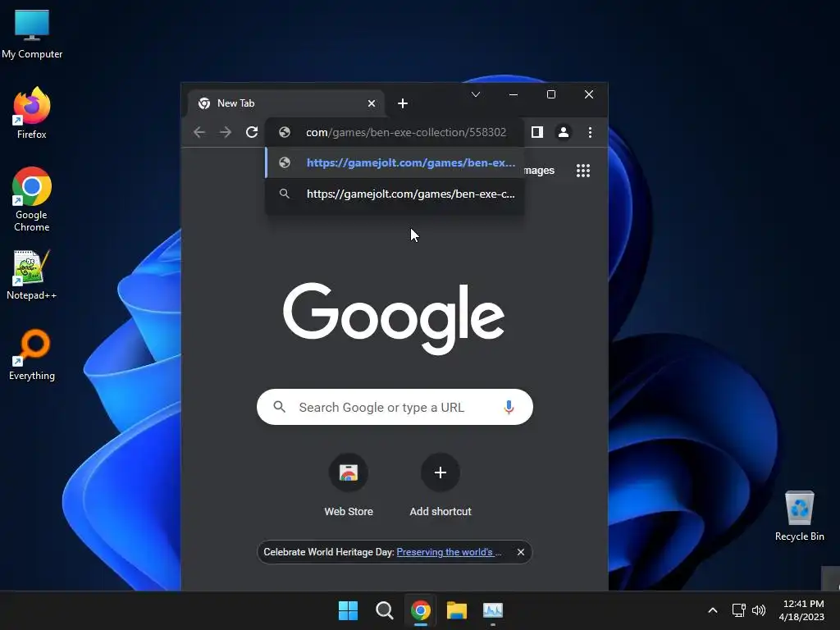
Task: Open the Recycle Bin icon
Action: pos(799,515)
